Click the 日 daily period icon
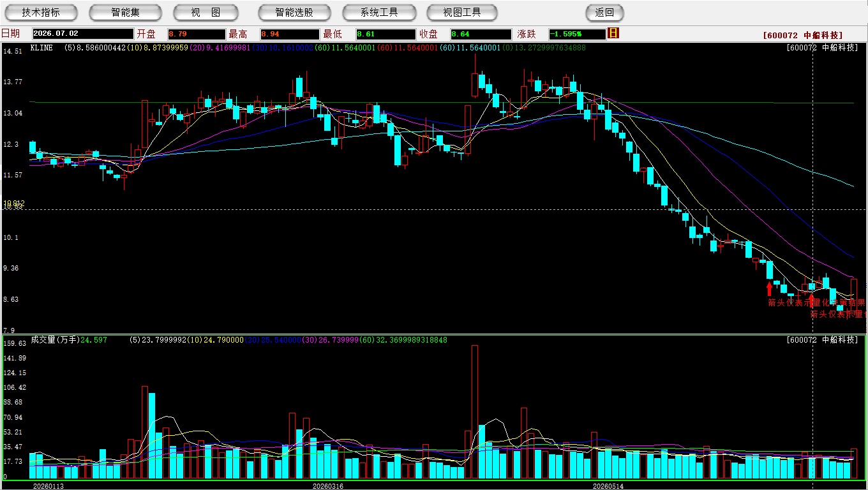Screen dimensions: 868x490 [x=613, y=33]
